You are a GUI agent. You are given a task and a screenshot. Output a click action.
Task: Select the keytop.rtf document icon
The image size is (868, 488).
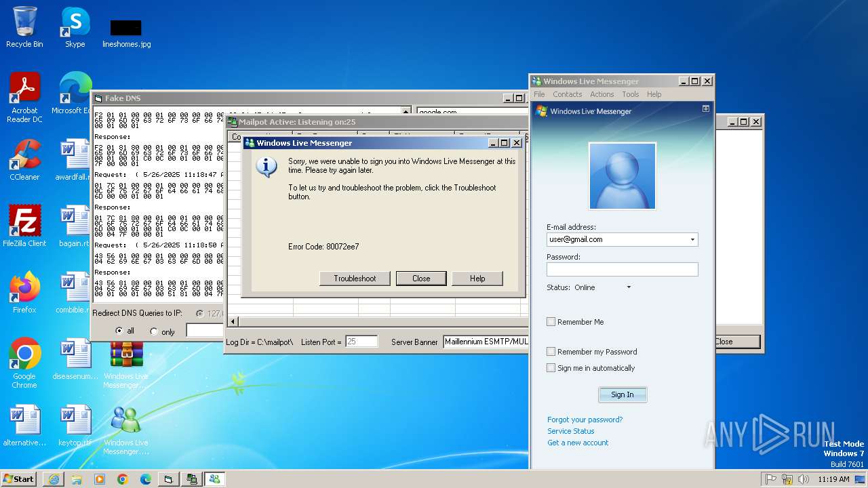75,426
